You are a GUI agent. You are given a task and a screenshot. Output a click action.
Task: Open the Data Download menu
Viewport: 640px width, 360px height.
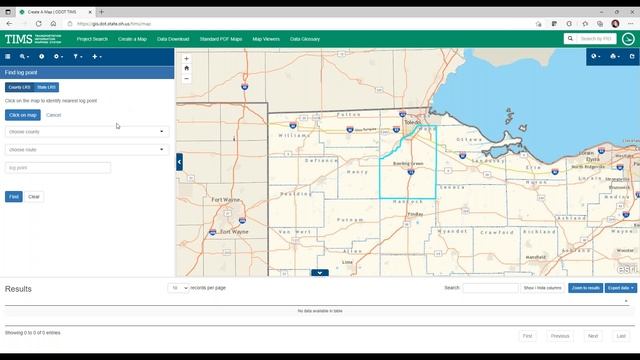pos(173,39)
